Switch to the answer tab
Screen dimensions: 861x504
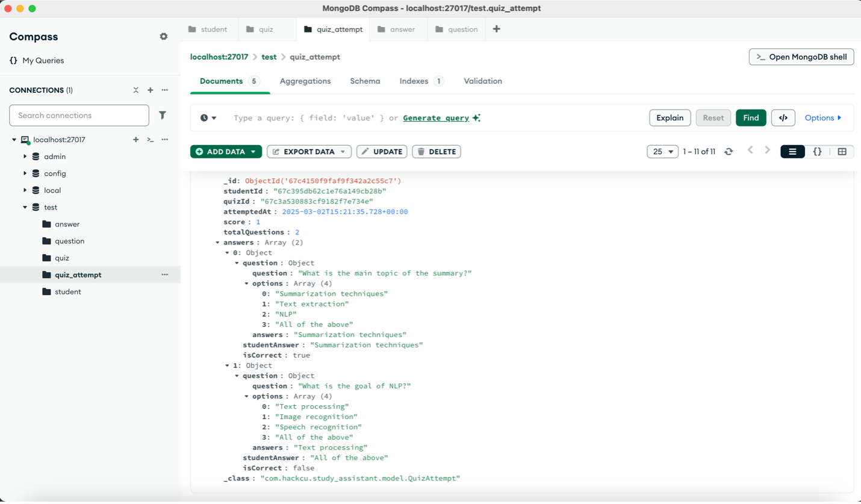(397, 29)
